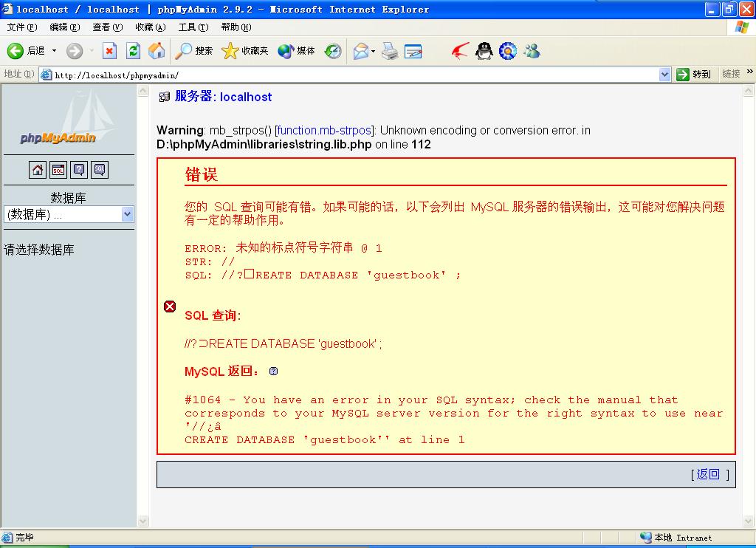Open the 工具(T) menu
Viewport: 756px width, 548px height.
click(193, 27)
